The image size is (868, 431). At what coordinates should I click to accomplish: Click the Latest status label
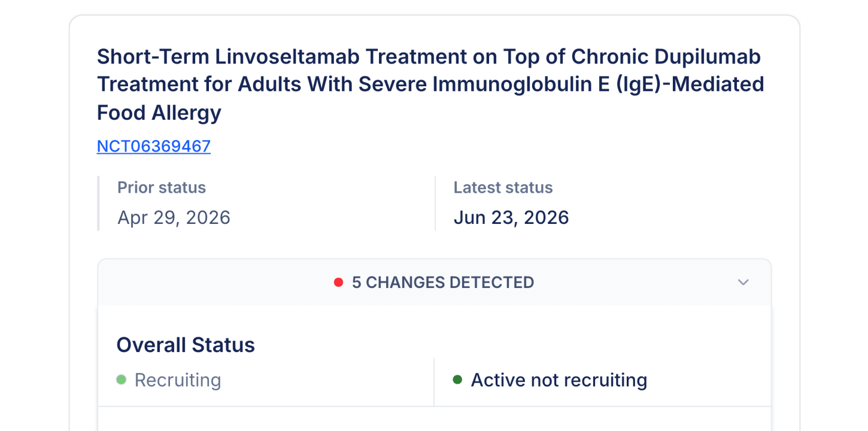point(503,187)
